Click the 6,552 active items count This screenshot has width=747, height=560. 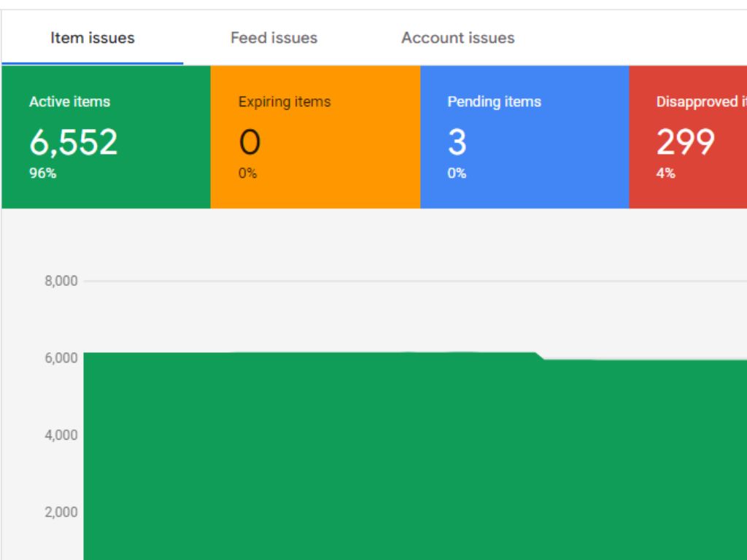coord(73,142)
